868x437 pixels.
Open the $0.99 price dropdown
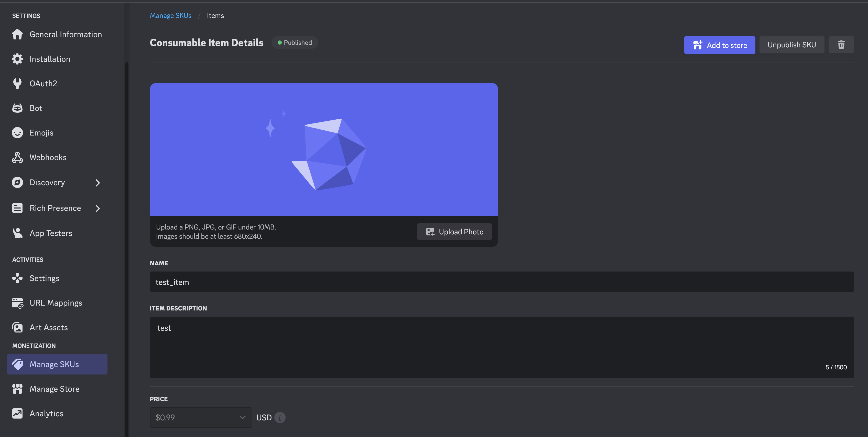pos(201,418)
